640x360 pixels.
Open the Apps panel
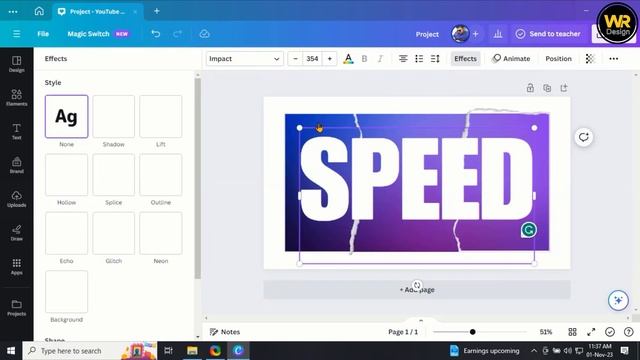click(16, 267)
